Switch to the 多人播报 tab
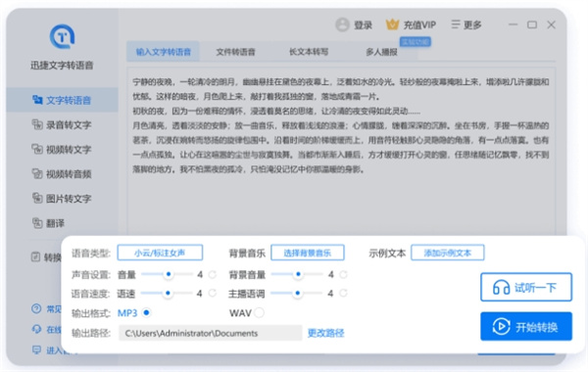The image size is (588, 372). click(381, 52)
